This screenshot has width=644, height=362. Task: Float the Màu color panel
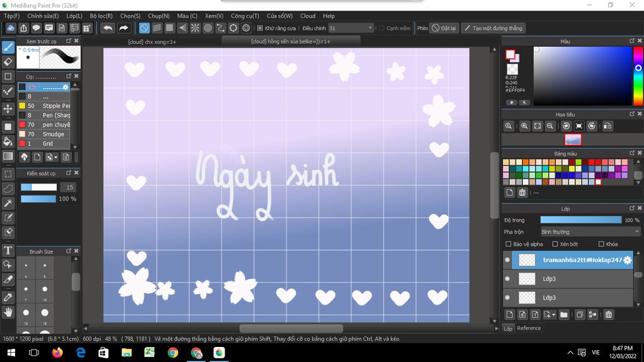point(631,41)
